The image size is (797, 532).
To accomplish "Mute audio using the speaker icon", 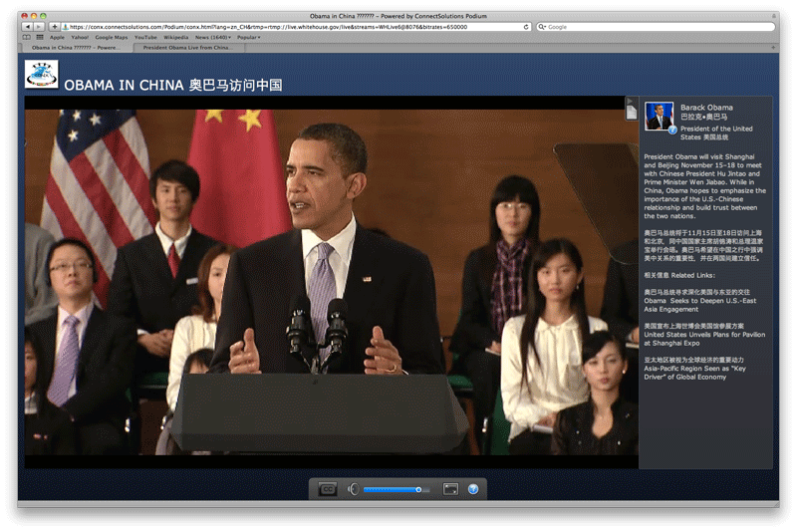I will [353, 489].
